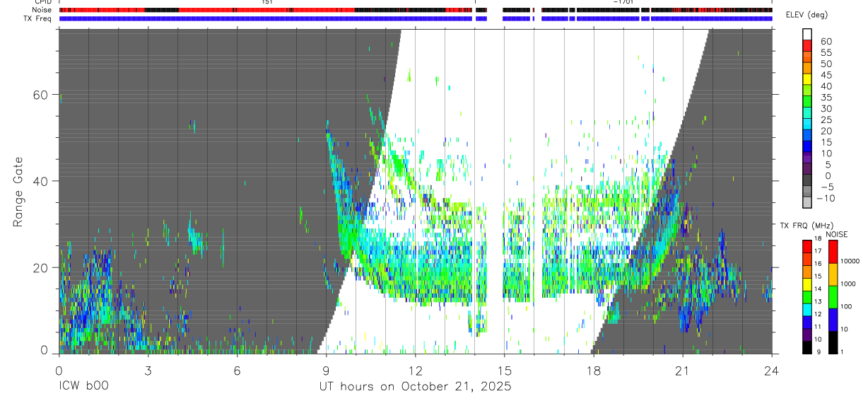Click the 35 label on the ELEV scale

pos(825,98)
